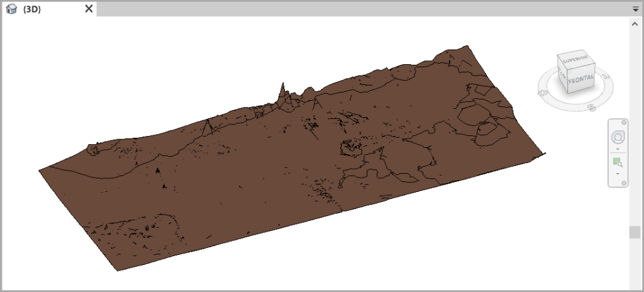The width and height of the screenshot is (644, 292).
Task: Click the FRONTAL face of the ViewCube
Action: [581, 80]
